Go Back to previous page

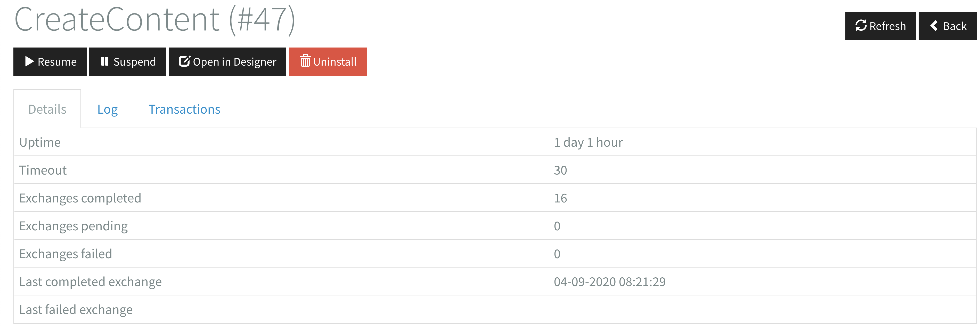point(948,26)
